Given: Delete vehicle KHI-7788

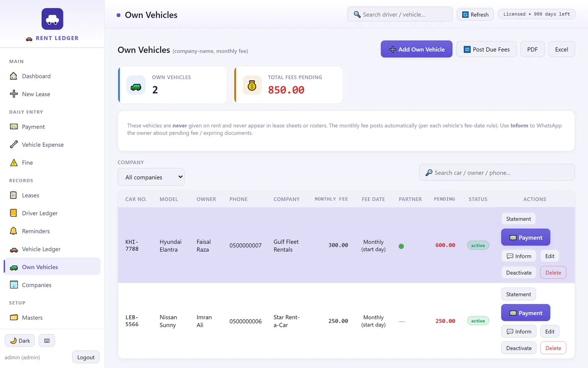Looking at the screenshot, I should (x=553, y=273).
